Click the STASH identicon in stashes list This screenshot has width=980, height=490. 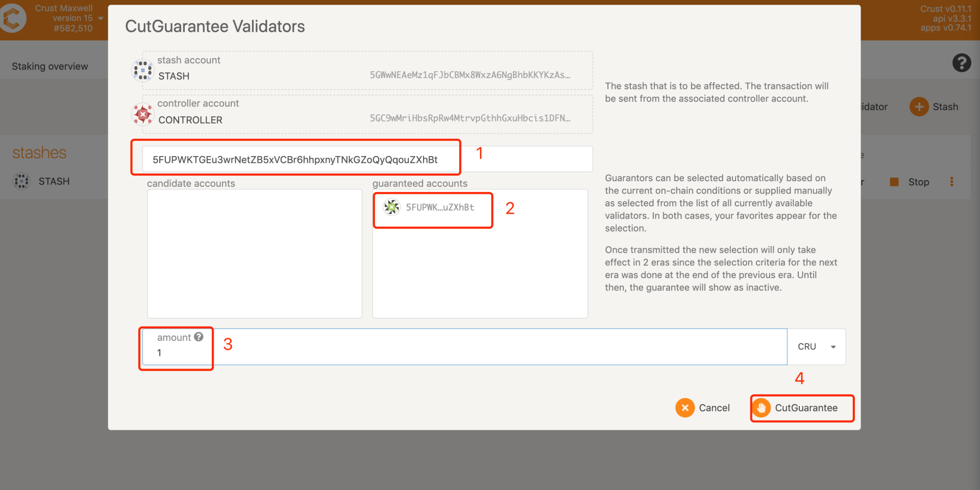coord(21,181)
